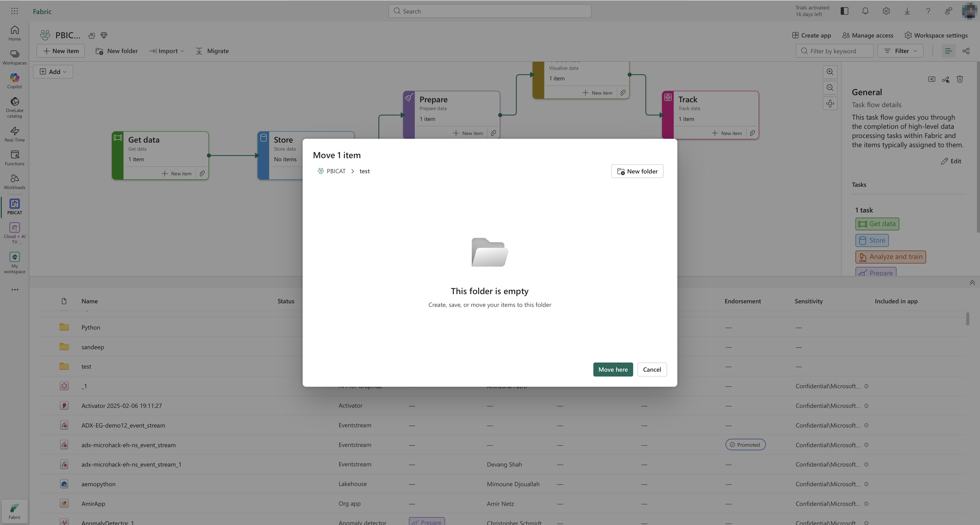The height and width of the screenshot is (525, 980).
Task: Open the more options ellipsis in sidebar
Action: [x=15, y=290]
